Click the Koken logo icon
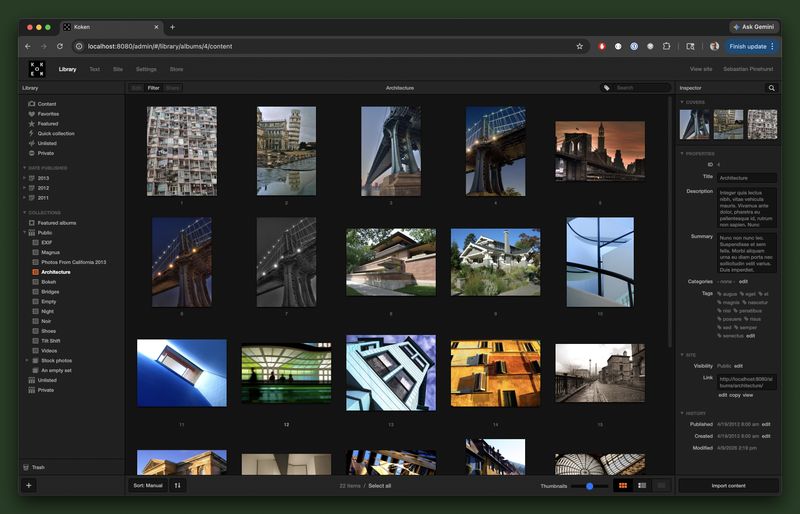 [37, 69]
